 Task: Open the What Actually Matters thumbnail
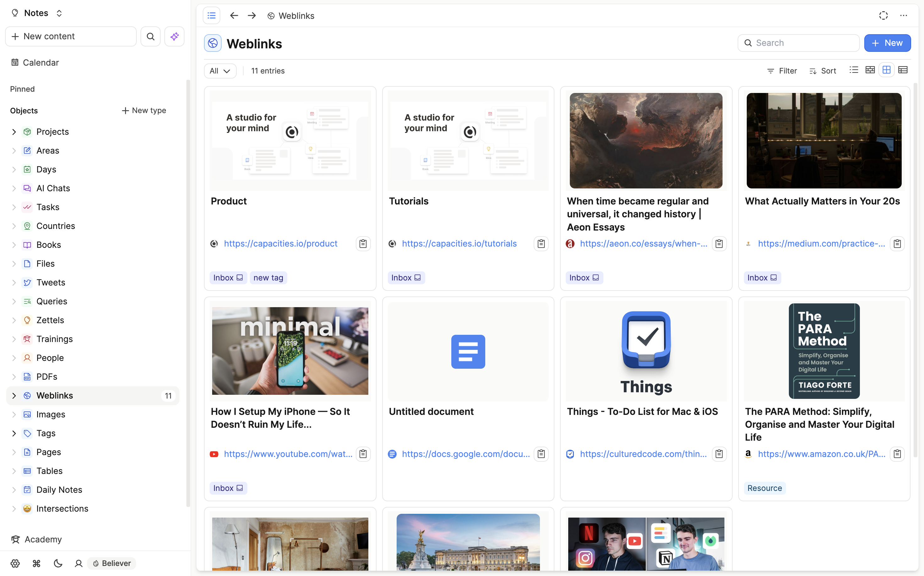point(824,140)
